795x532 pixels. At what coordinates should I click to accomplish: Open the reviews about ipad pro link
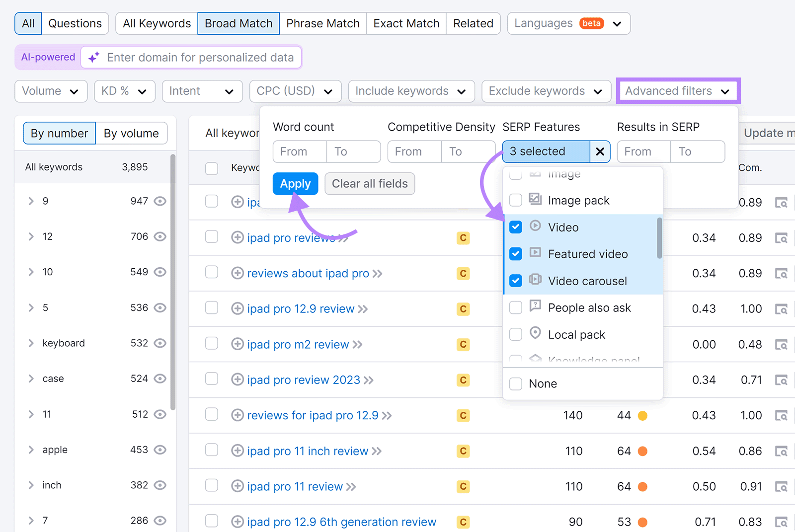[308, 273]
